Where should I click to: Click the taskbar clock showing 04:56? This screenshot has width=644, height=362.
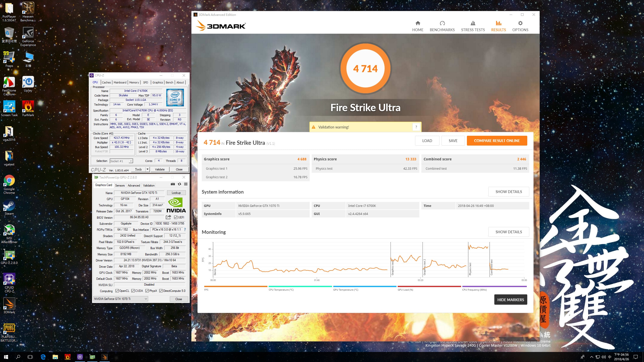(x=621, y=357)
